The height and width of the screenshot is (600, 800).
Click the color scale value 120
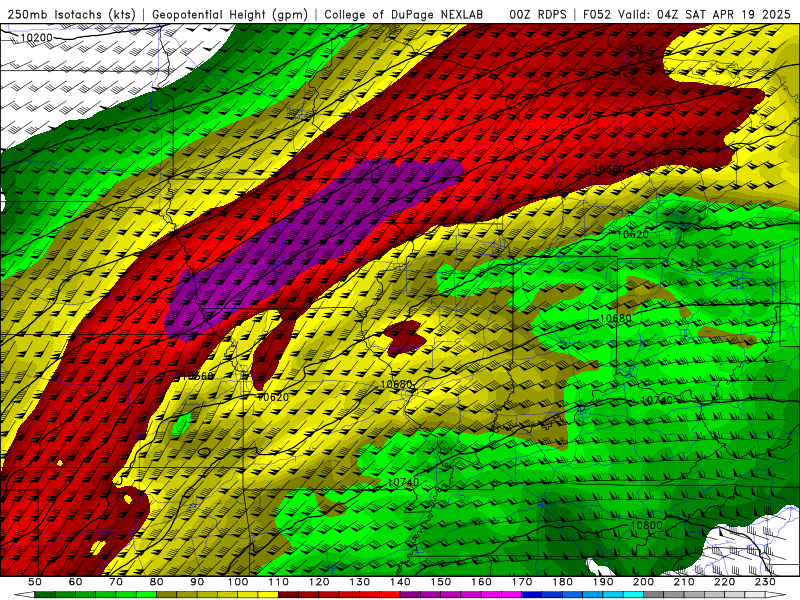(x=319, y=582)
